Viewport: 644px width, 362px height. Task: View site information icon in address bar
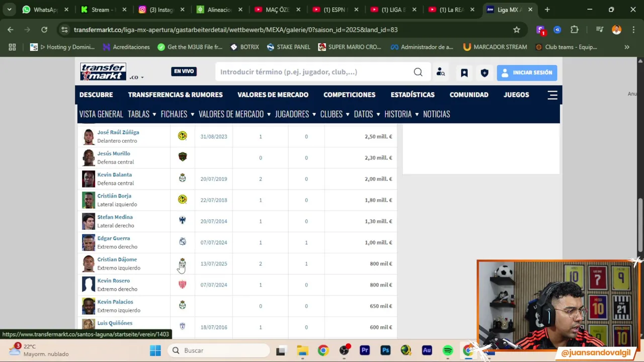click(64, 30)
